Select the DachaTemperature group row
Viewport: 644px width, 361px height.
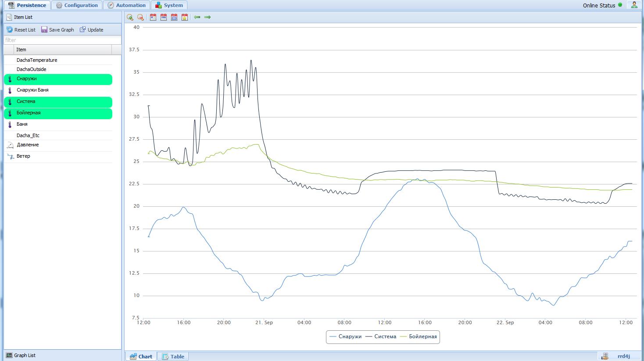[x=58, y=60]
